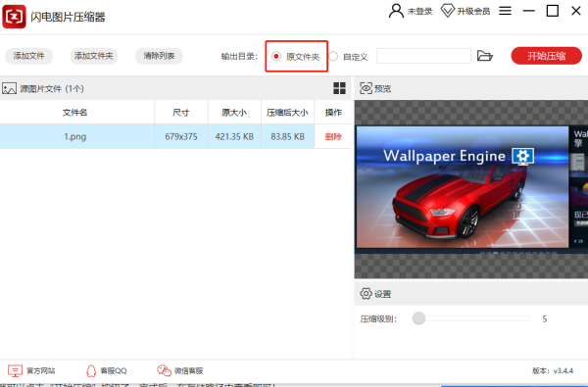Close the compressor window
Screen dimensions: 588x387
tap(576, 11)
